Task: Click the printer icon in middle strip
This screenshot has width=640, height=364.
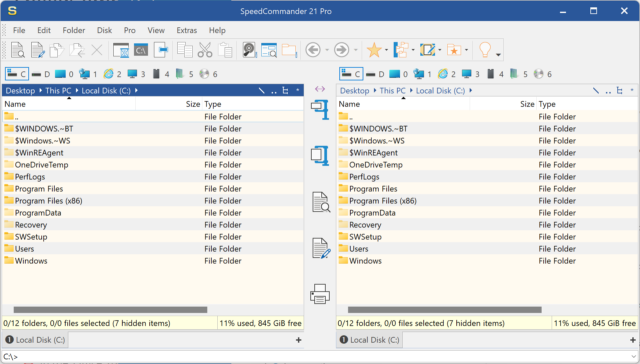Action: (320, 294)
